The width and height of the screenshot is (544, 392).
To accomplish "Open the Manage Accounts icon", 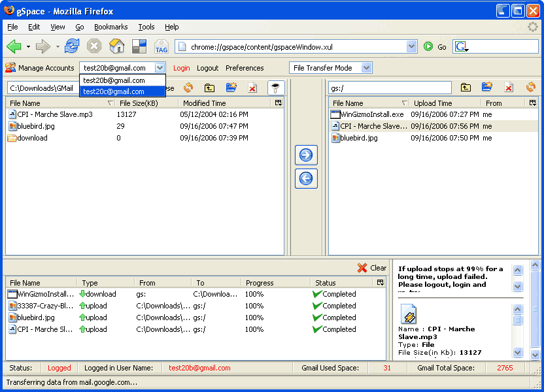I will [10, 67].
